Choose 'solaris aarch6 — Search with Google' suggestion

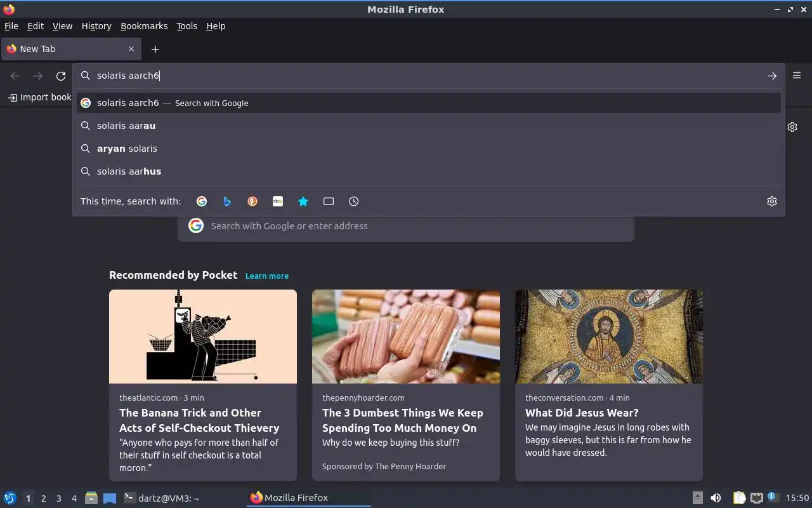(429, 103)
